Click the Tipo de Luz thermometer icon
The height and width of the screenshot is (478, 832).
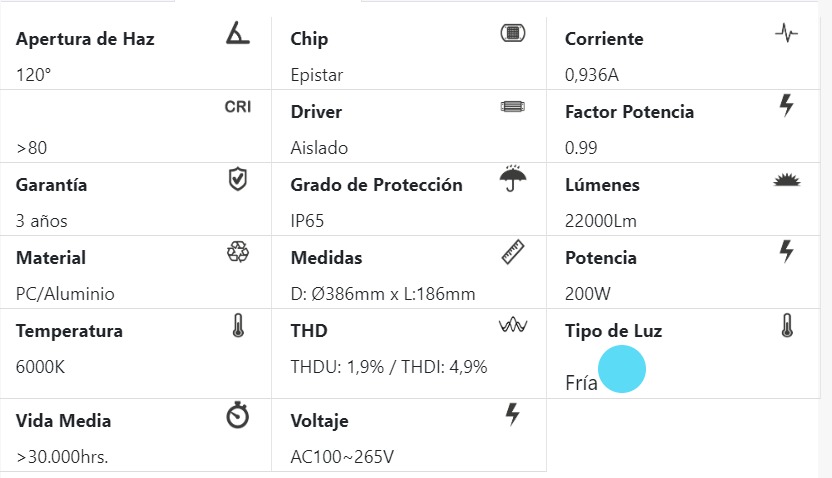pos(787,325)
